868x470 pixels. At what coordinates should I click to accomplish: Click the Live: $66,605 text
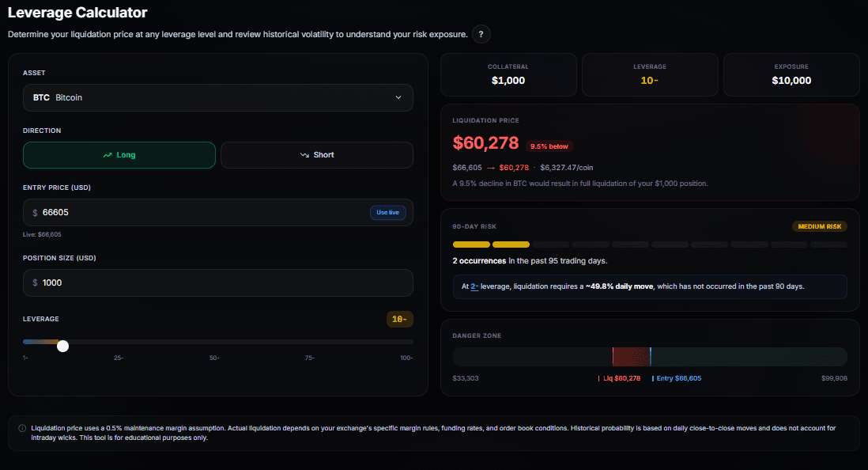pos(42,234)
